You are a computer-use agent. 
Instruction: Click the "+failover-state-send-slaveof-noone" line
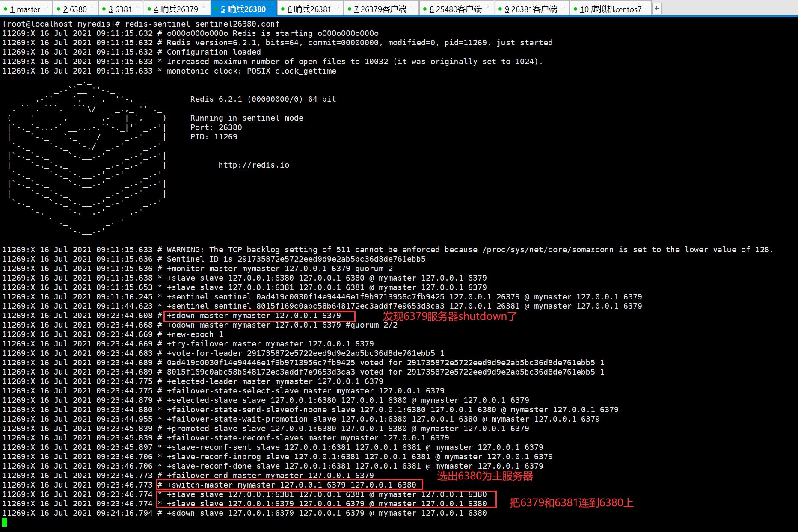[310, 410]
